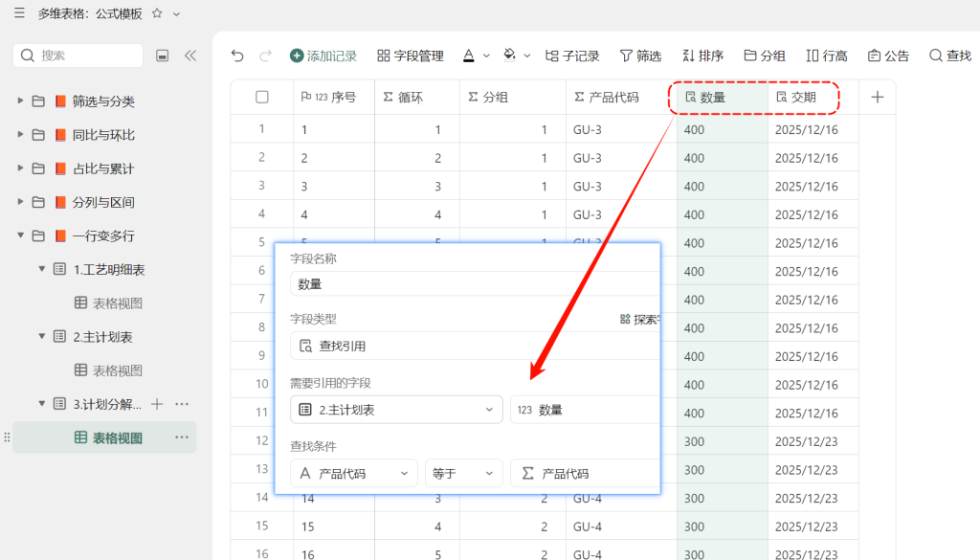Click the 300 cell in row 14
Screen dimensions: 980x560
pos(722,498)
